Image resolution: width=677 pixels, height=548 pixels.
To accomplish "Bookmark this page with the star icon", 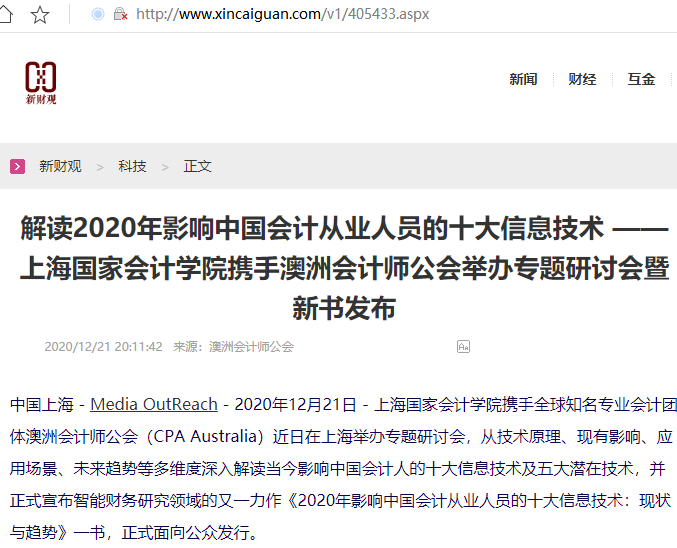I will pos(40,14).
